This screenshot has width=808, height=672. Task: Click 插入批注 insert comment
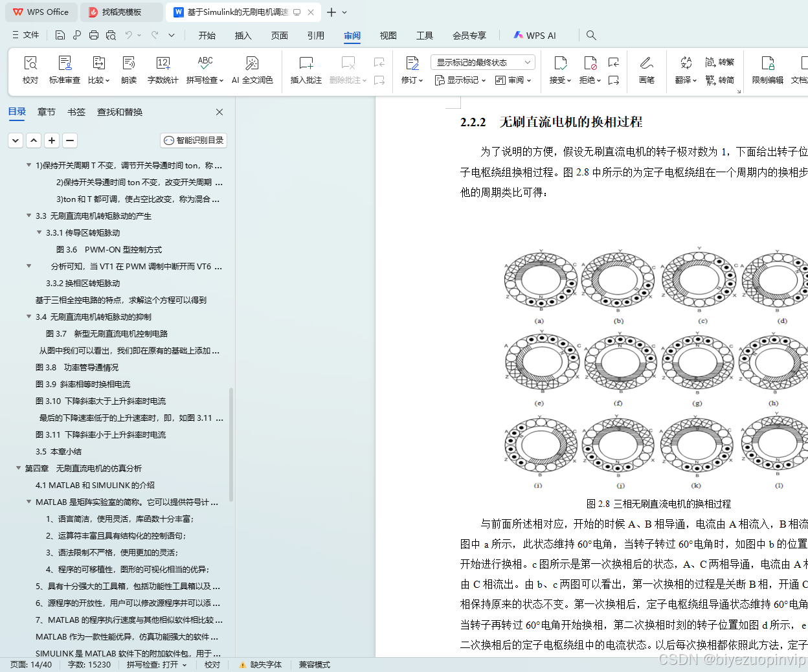306,70
